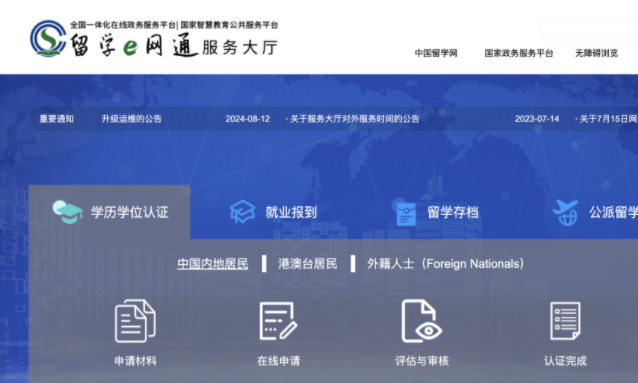Viewport: 638px width, 383px height.
Task: Open the 中国留学网 header link
Action: pos(436,53)
